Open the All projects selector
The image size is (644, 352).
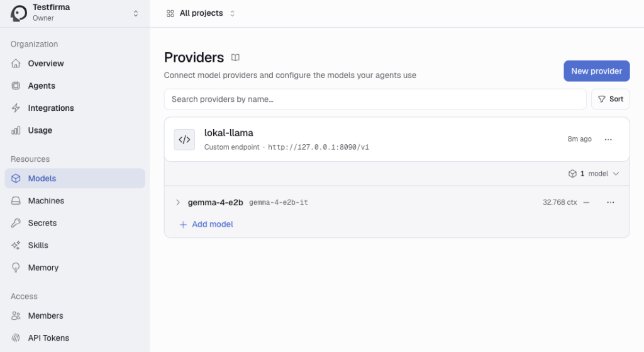(x=201, y=13)
